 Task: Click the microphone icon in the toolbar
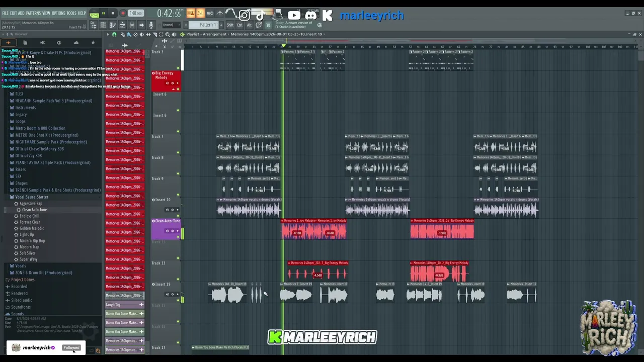[x=151, y=25]
